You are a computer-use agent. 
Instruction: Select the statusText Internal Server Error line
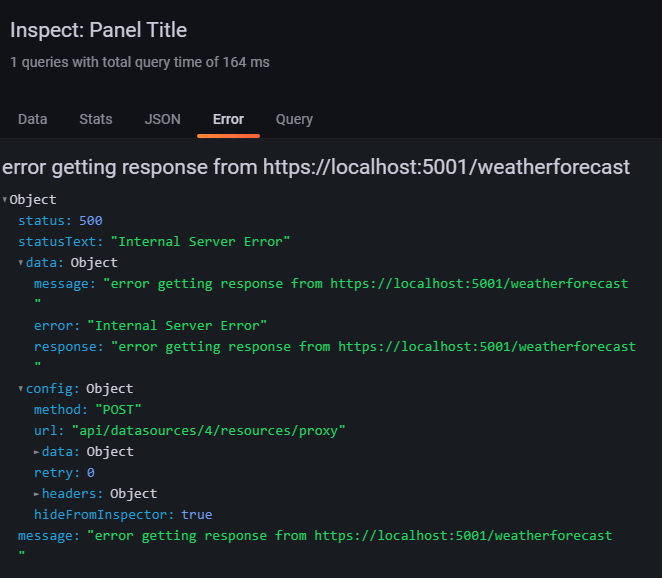(x=154, y=242)
